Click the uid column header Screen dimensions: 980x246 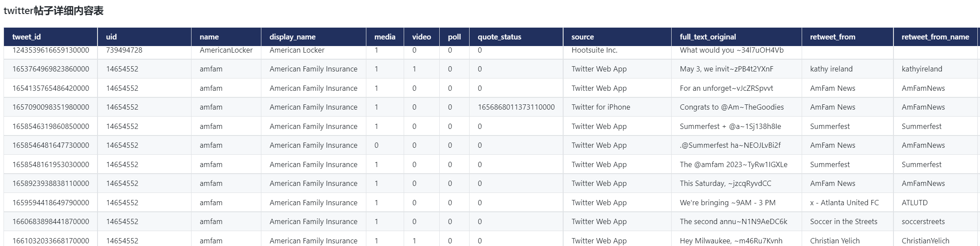pos(112,37)
